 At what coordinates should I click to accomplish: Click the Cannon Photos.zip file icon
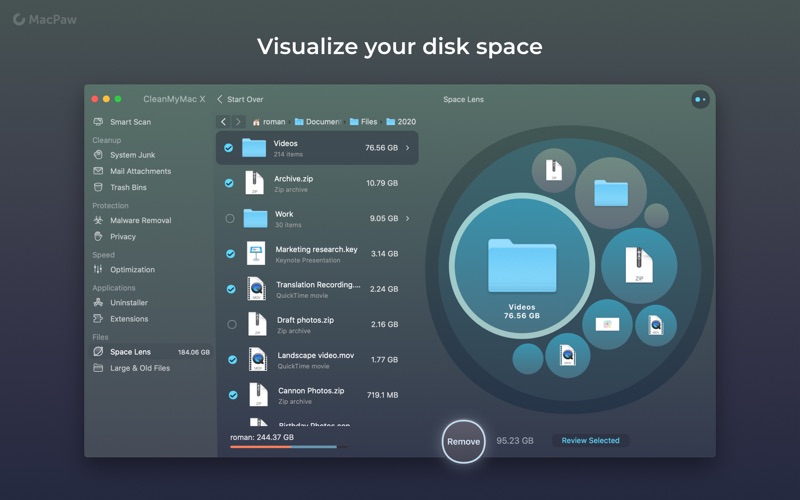click(258, 394)
